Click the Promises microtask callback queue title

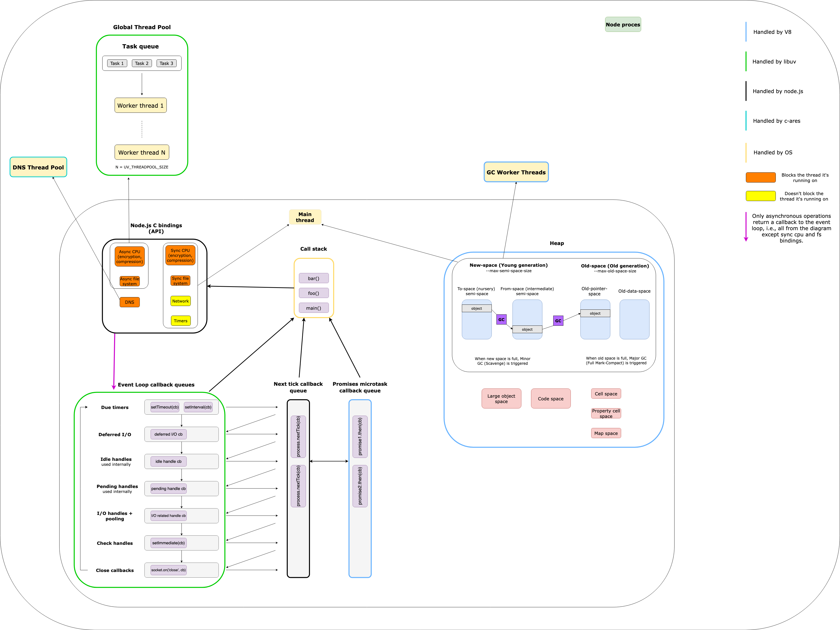click(x=360, y=387)
